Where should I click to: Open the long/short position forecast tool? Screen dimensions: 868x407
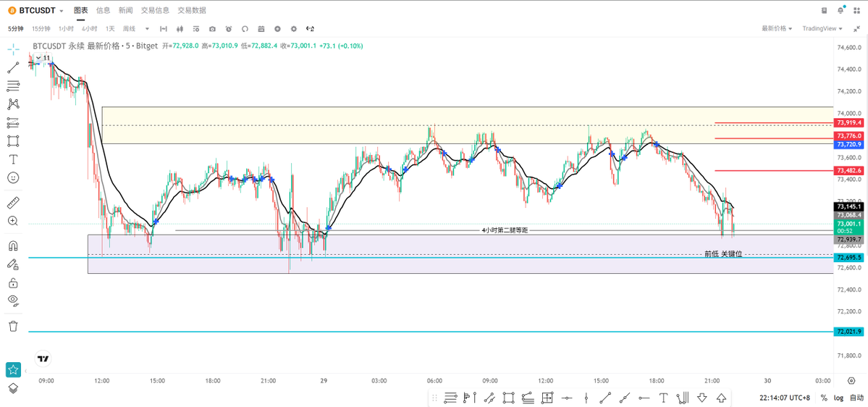(x=13, y=122)
